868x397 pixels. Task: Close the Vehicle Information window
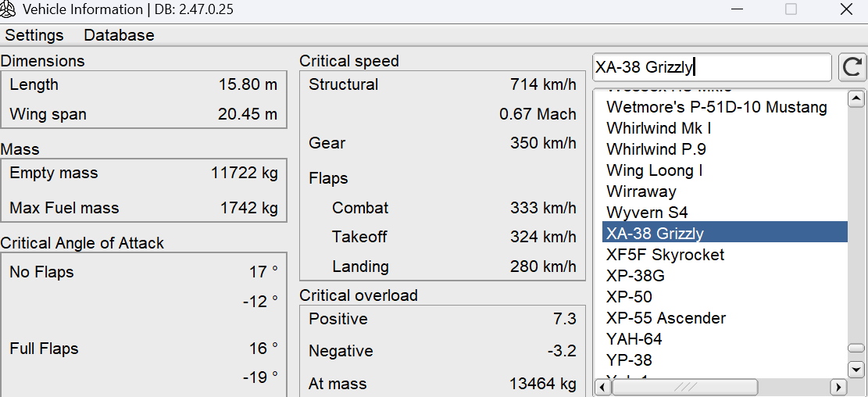pyautogui.click(x=846, y=9)
